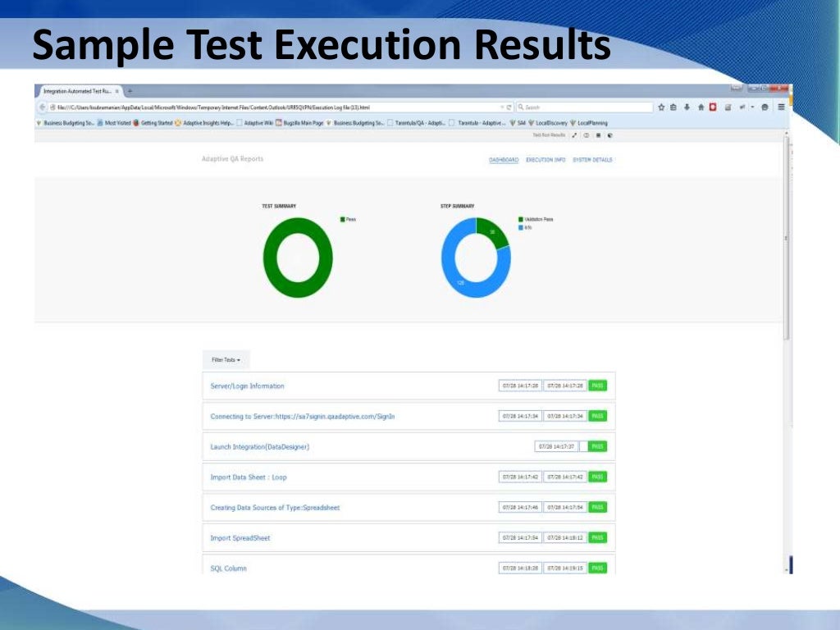
Task: Click the page vertical scrollbar
Action: [x=787, y=239]
